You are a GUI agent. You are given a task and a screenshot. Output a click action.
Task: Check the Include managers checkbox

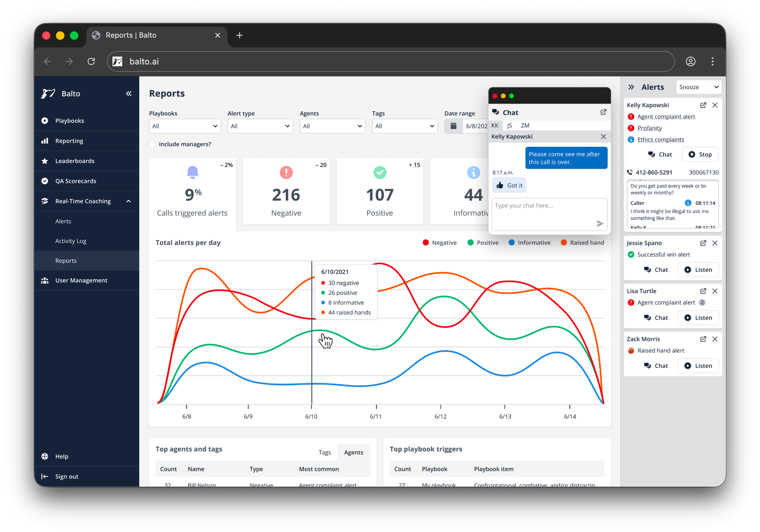153,144
